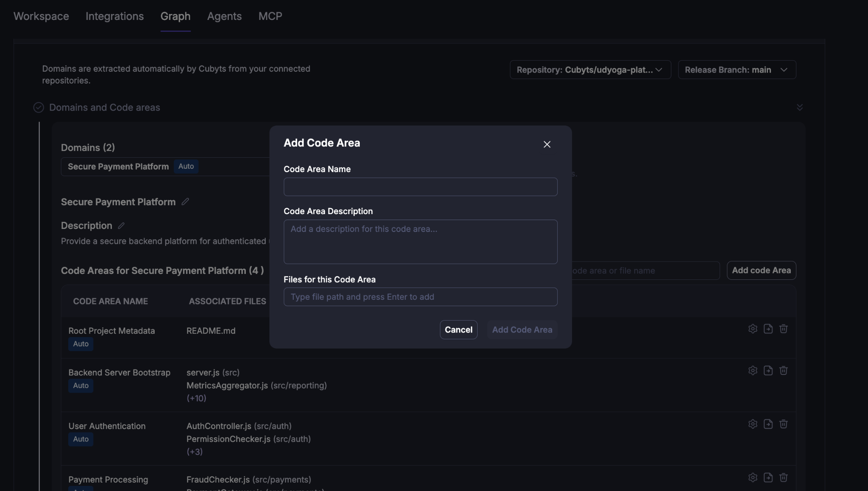Click the Files for this Code Area field
868x491 pixels.
pos(420,297)
